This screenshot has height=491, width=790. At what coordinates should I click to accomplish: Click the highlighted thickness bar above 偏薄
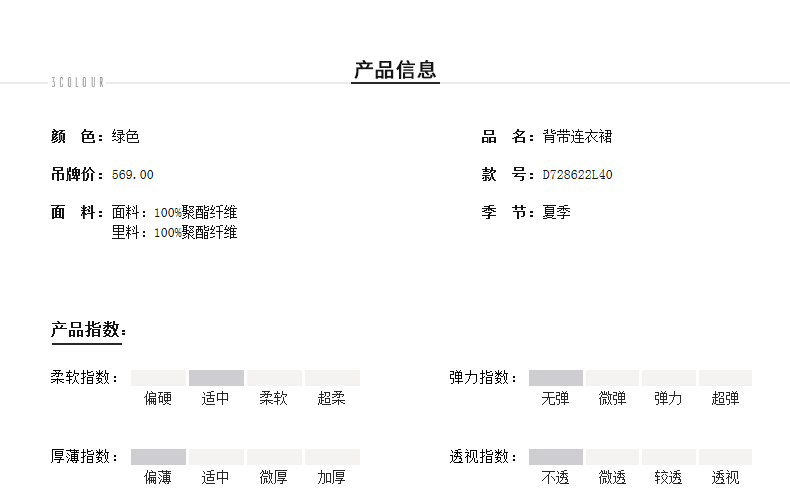(x=158, y=457)
